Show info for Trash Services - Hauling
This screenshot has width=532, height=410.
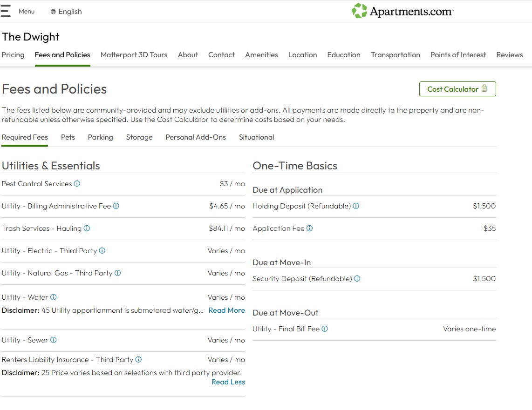87,229
